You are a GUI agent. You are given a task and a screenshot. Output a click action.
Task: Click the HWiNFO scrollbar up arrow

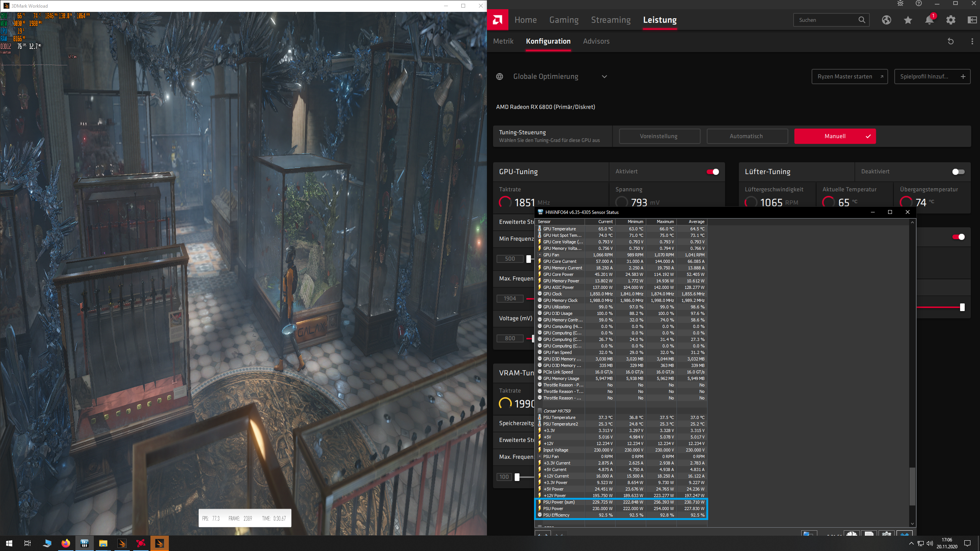912,222
